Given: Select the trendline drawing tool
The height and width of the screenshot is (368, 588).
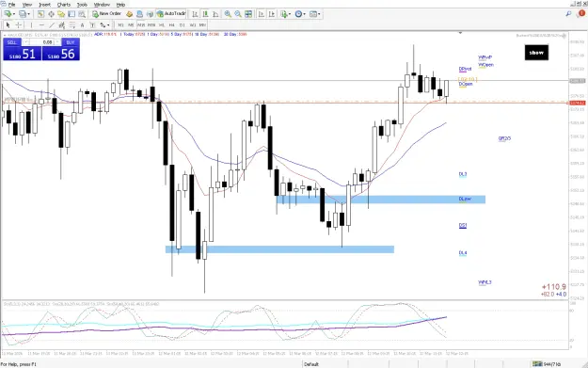Looking at the screenshot, I should tap(52, 25).
